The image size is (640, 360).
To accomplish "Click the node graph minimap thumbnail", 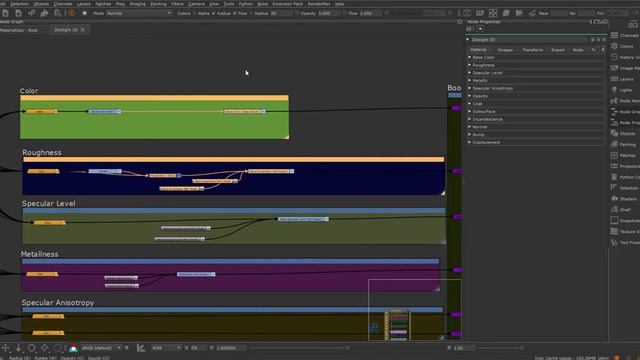I will (x=415, y=310).
